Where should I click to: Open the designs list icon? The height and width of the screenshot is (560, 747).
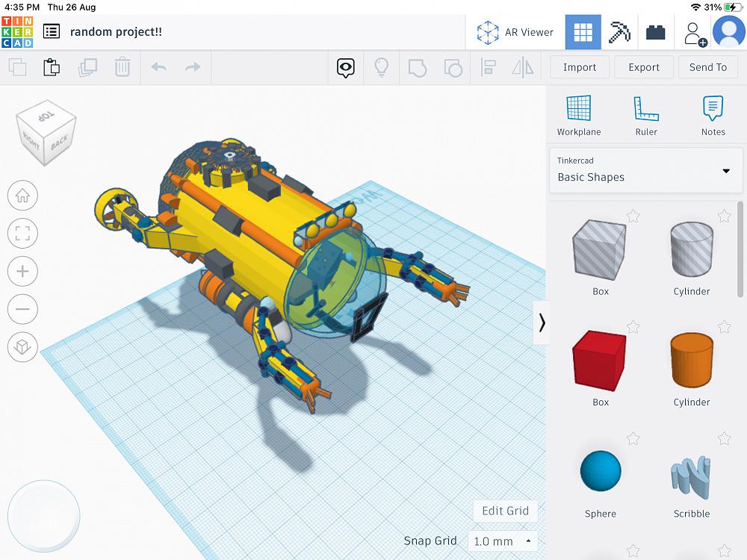click(52, 31)
